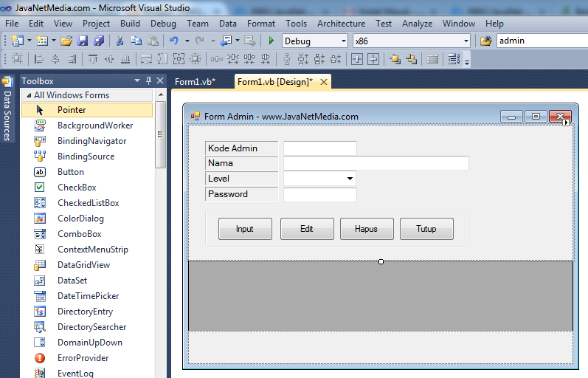Open the Architecture menu
This screenshot has height=378, width=588.
coord(342,24)
